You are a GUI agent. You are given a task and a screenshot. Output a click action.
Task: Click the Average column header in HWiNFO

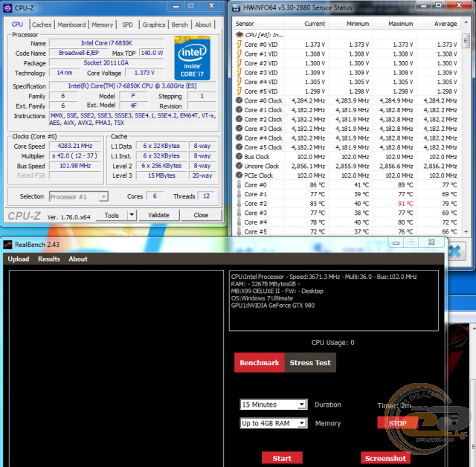click(438, 24)
